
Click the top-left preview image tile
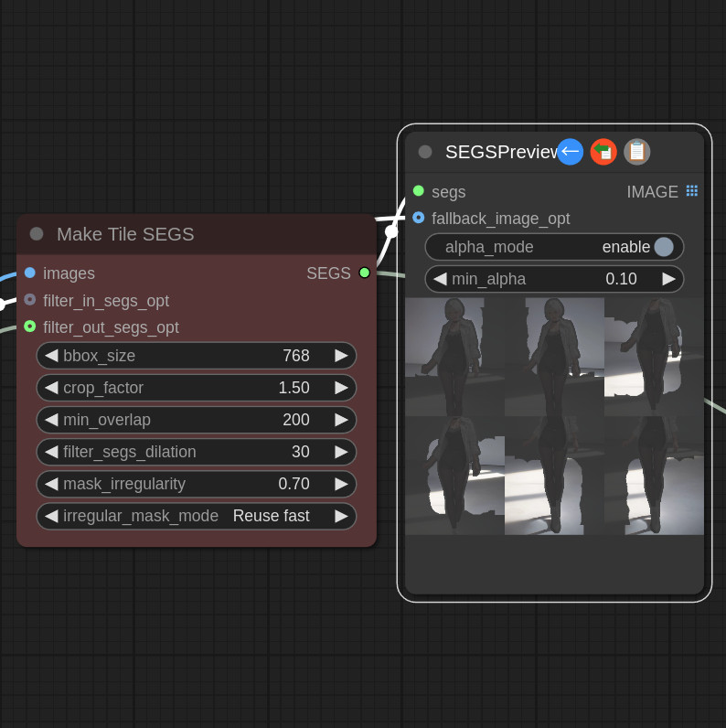pyautogui.click(x=454, y=357)
